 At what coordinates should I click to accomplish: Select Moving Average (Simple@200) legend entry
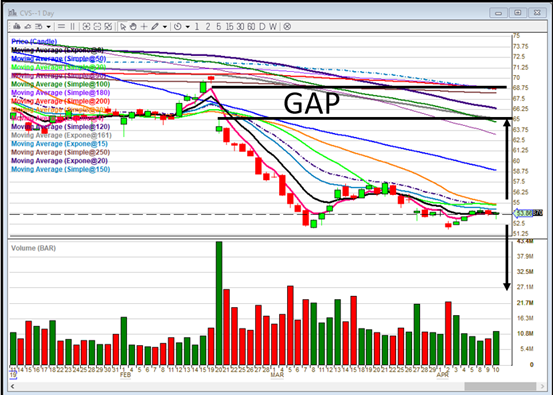coord(61,101)
